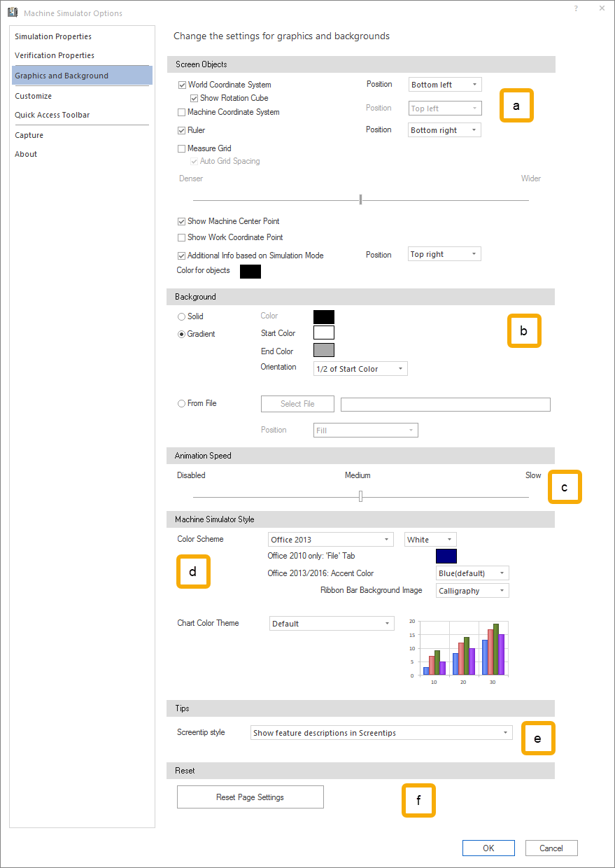
Task: Enable the Machine Coordinate System checkbox
Action: [x=182, y=112]
